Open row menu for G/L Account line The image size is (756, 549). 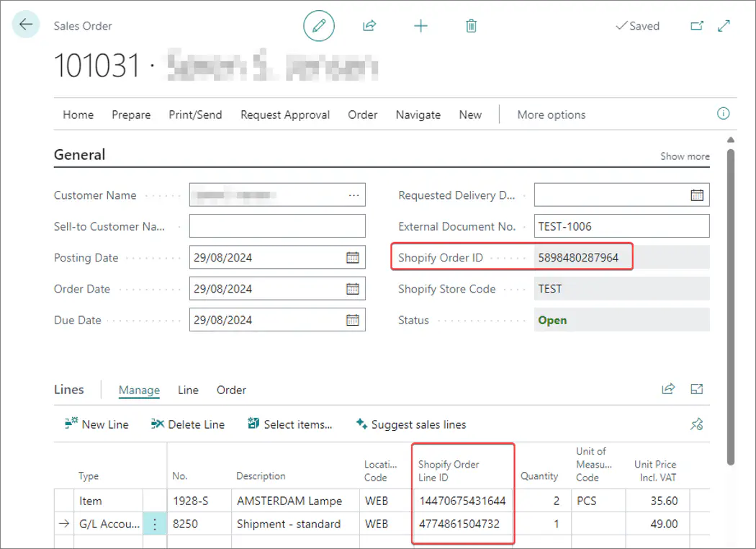point(155,524)
